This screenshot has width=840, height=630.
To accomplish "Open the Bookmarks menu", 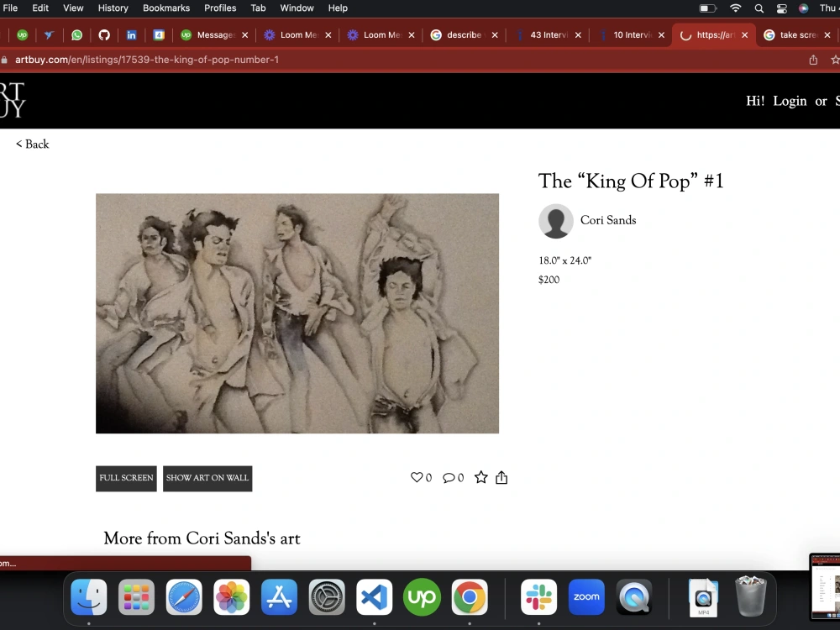I will (x=166, y=8).
